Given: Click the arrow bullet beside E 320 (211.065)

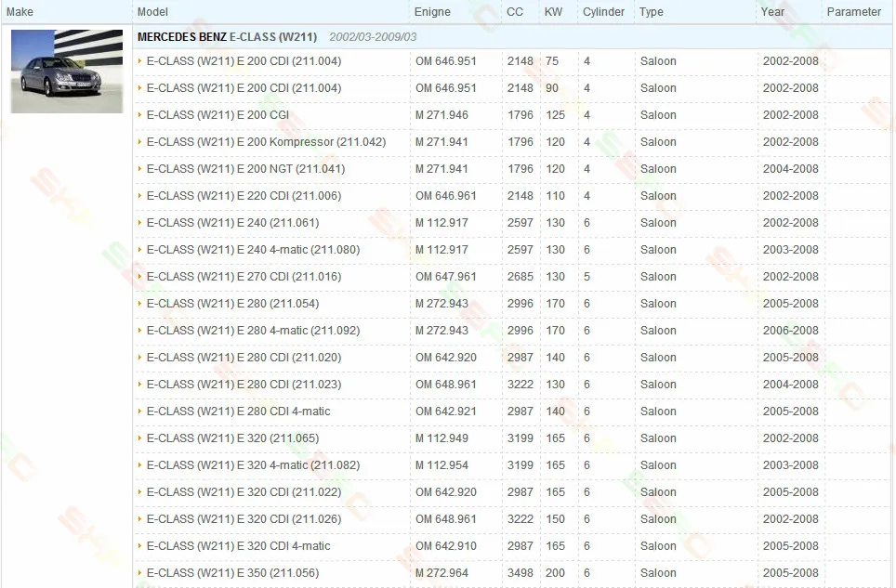Looking at the screenshot, I should 139,438.
